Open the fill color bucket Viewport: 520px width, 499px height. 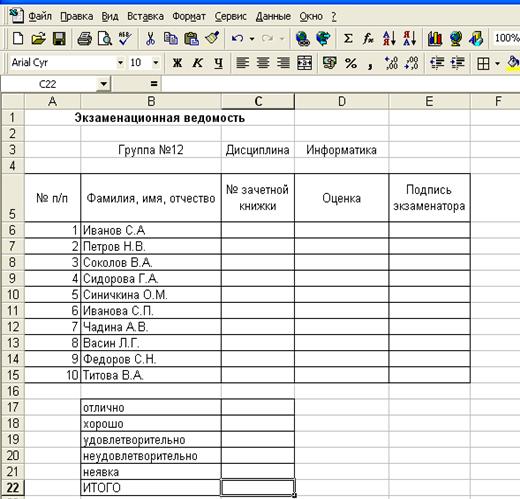513,63
